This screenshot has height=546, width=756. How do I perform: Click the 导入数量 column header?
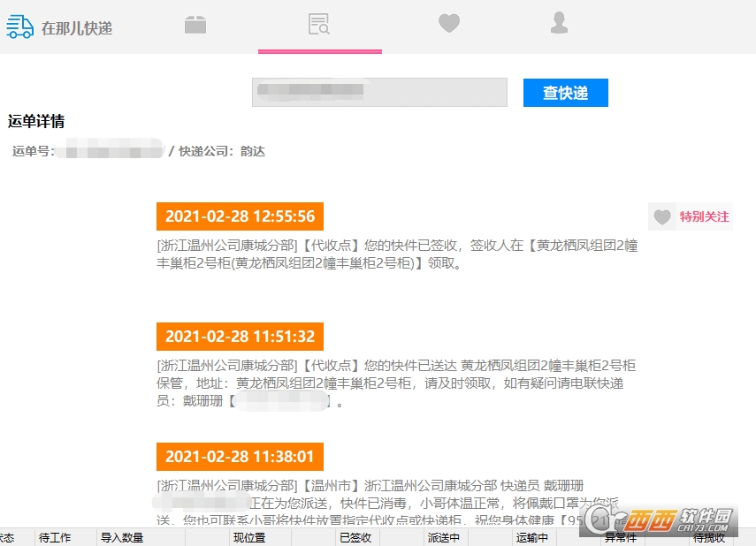pyautogui.click(x=122, y=537)
